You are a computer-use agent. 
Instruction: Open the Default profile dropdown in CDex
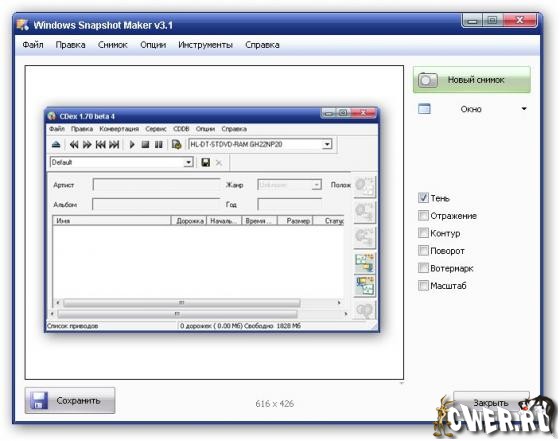click(x=188, y=163)
